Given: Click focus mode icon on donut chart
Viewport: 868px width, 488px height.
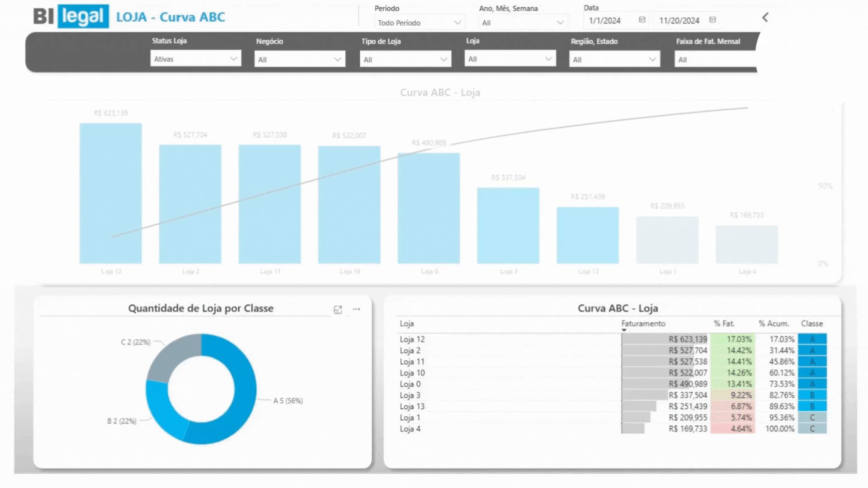Looking at the screenshot, I should [338, 310].
